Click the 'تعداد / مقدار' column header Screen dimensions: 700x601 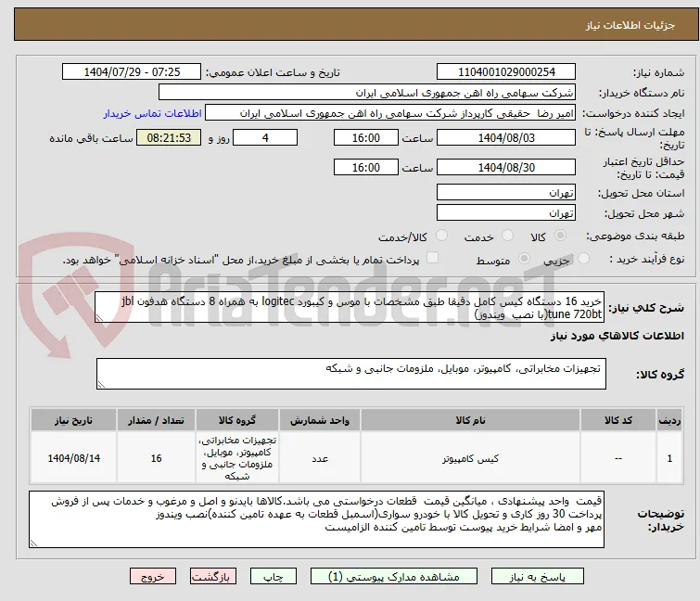pyautogui.click(x=156, y=421)
